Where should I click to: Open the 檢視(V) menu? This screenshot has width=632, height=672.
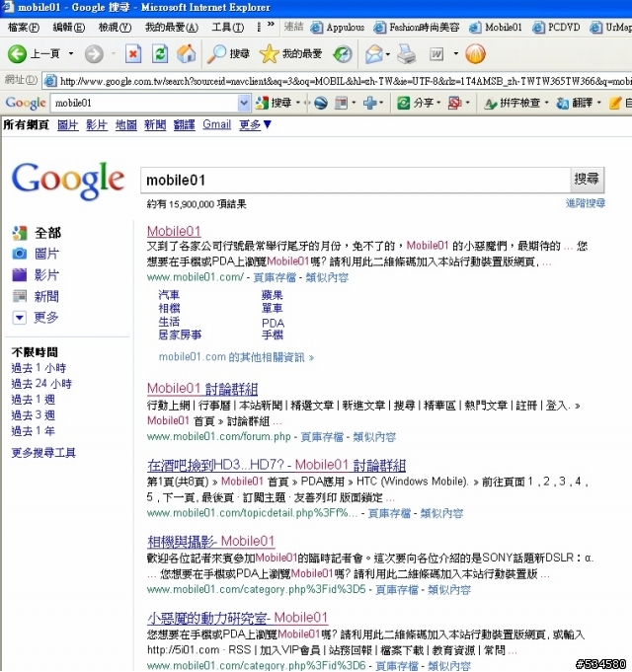115,28
